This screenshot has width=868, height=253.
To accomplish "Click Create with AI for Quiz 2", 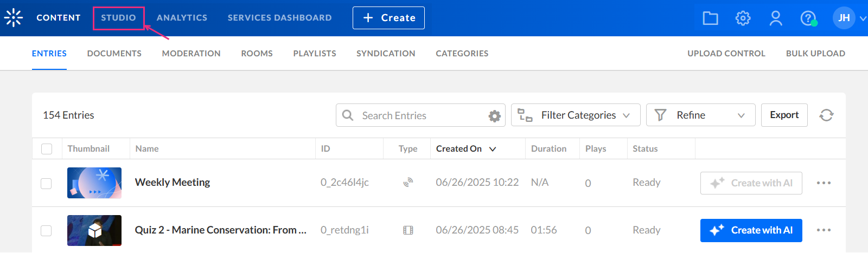I will (751, 230).
